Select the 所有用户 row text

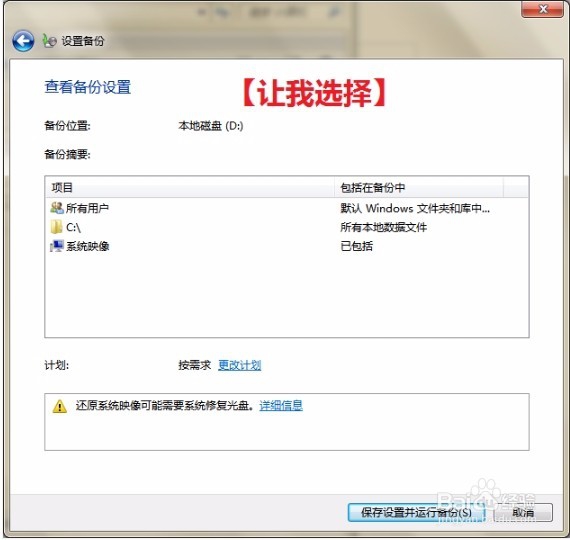87,208
